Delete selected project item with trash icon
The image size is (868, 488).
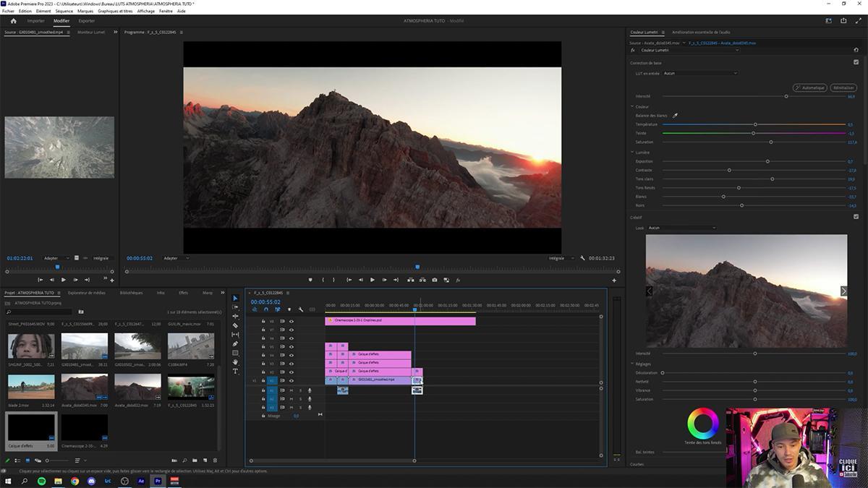pos(215,461)
